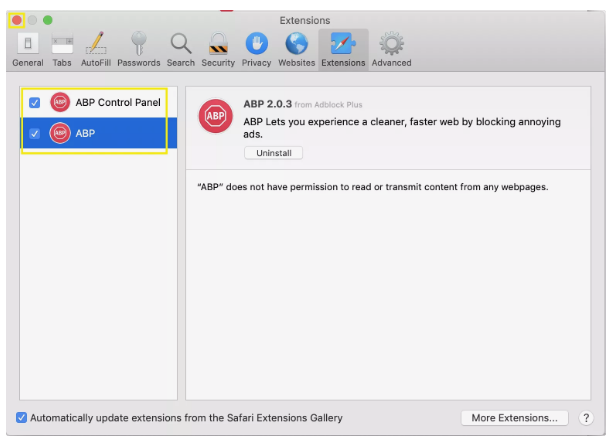611x439 pixels.
Task: Uninstall the ABP extension
Action: (274, 153)
